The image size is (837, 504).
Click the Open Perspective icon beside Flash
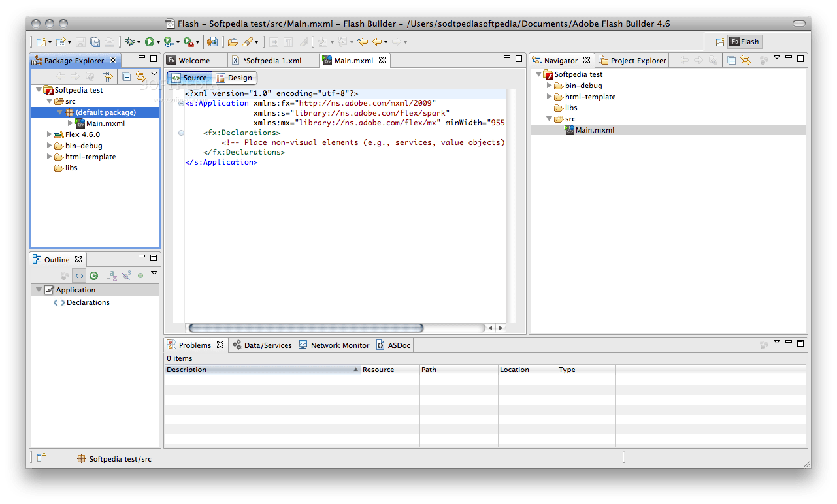(719, 42)
